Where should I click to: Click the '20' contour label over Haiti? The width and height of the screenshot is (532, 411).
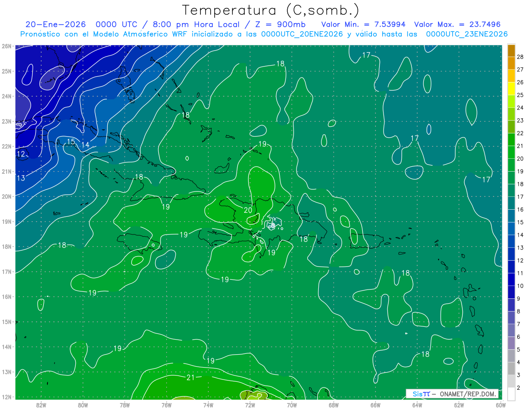pos(248,210)
